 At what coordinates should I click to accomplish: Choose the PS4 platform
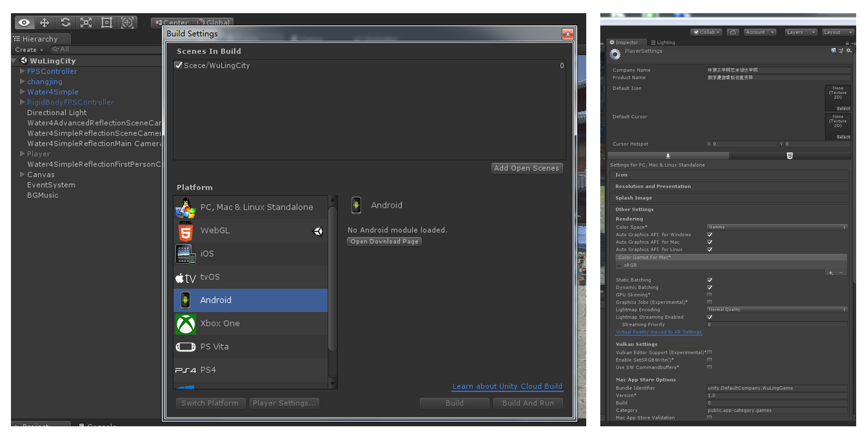pos(251,370)
